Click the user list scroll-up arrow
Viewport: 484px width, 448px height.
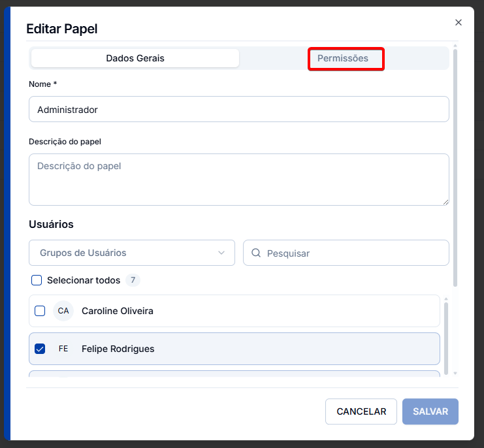(x=445, y=299)
